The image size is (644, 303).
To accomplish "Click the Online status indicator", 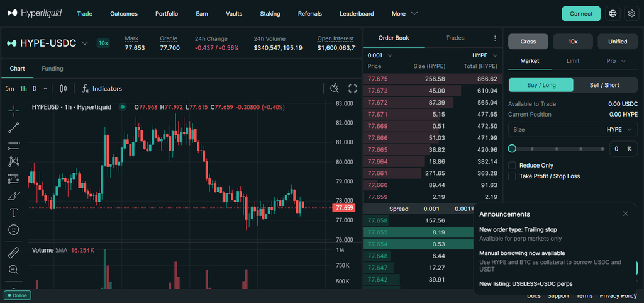I will [17, 295].
